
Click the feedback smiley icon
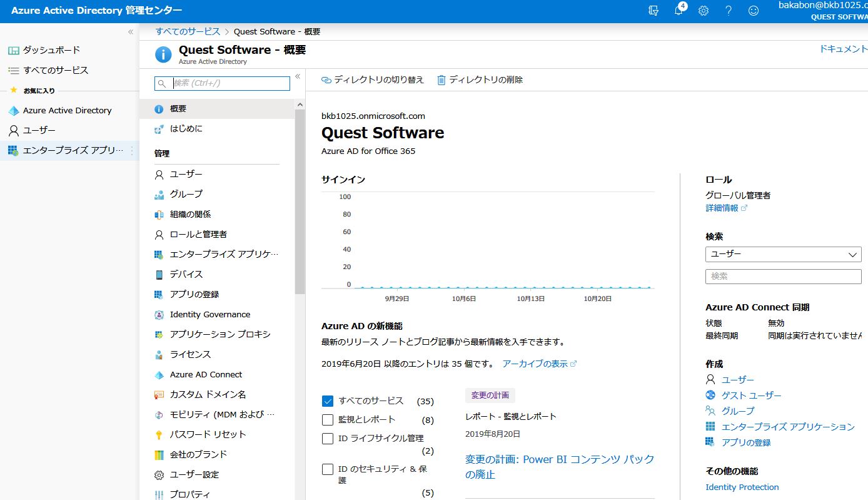(754, 11)
